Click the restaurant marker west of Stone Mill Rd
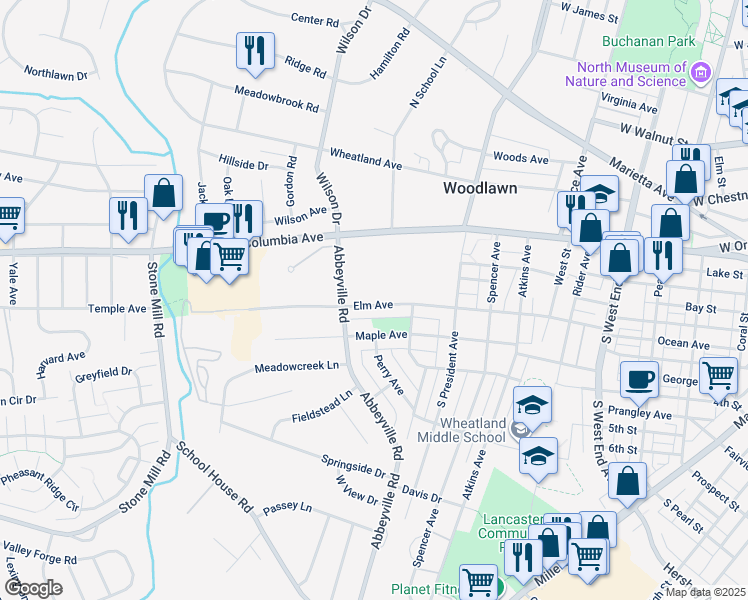Screen dimensions: 748x600 point(128,218)
